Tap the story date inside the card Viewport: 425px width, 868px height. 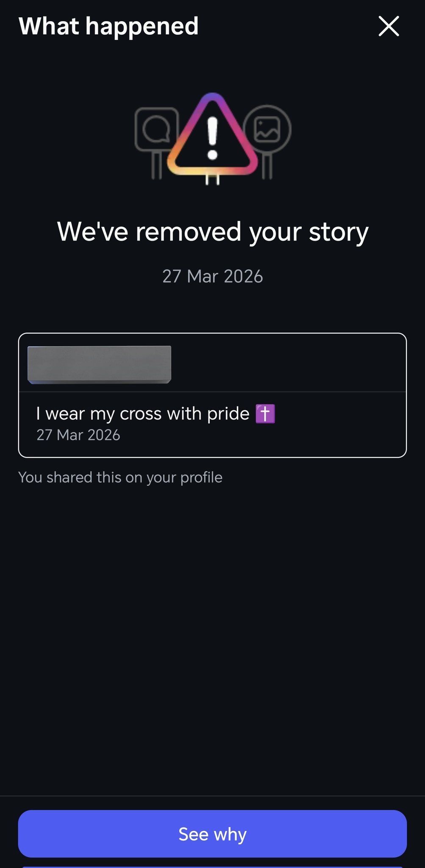pos(78,435)
